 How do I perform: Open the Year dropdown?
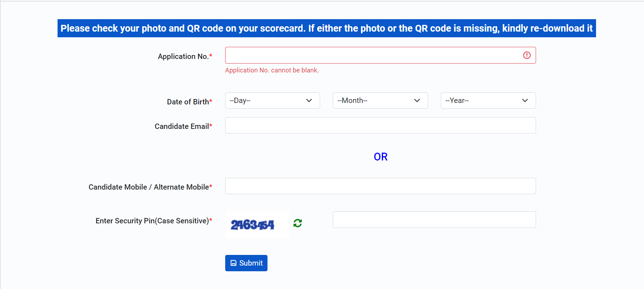coord(488,100)
